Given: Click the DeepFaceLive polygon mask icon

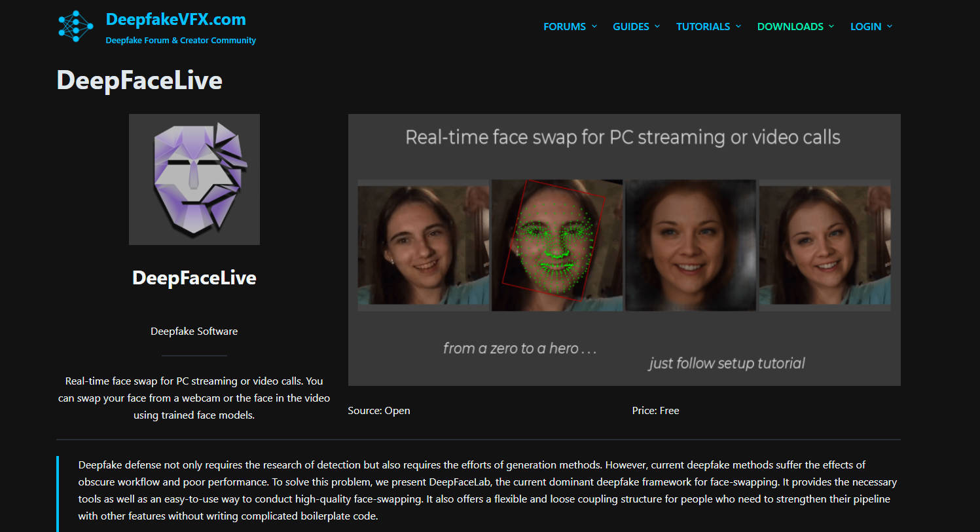Looking at the screenshot, I should pyautogui.click(x=194, y=179).
